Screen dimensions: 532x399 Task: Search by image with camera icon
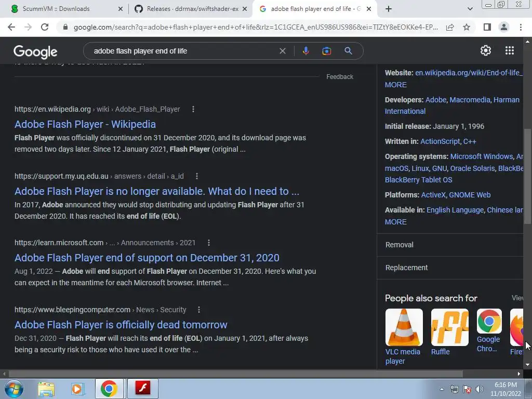point(327,51)
